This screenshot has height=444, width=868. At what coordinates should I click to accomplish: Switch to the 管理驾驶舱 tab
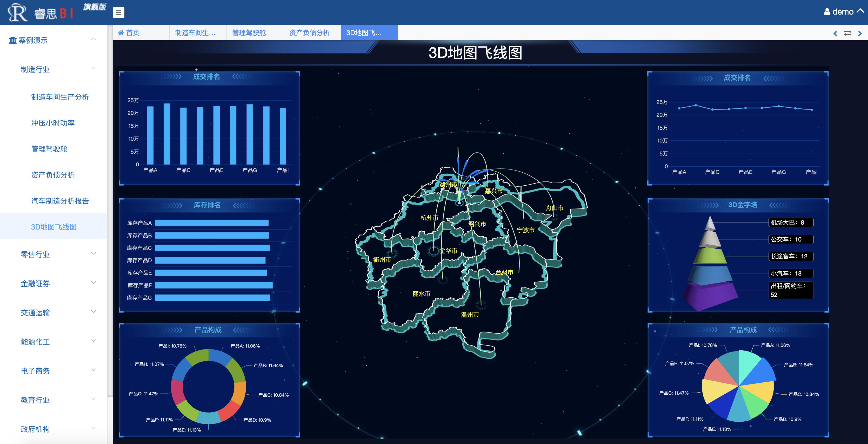coord(255,33)
